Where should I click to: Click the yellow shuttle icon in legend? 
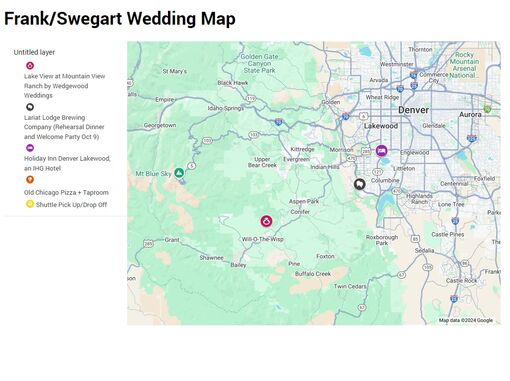click(30, 204)
